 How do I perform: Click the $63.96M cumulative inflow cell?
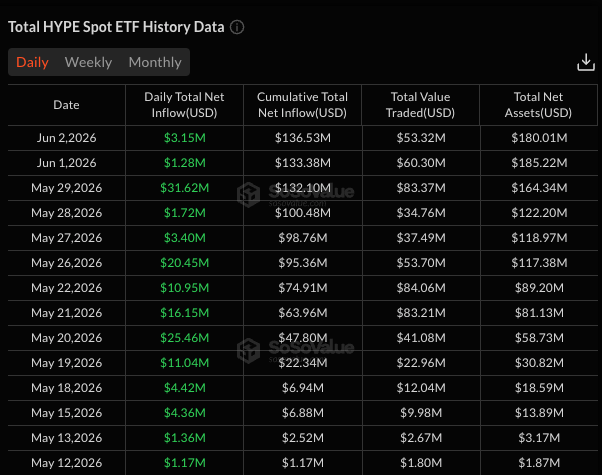tap(303, 313)
